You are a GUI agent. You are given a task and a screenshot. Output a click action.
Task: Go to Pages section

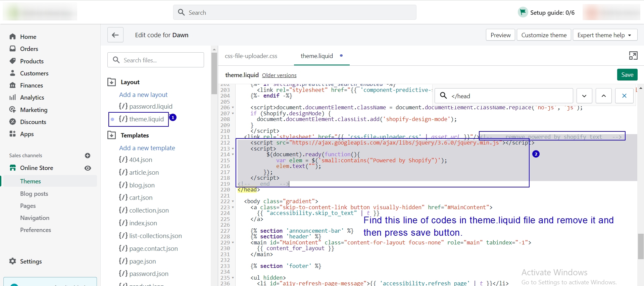[28, 206]
